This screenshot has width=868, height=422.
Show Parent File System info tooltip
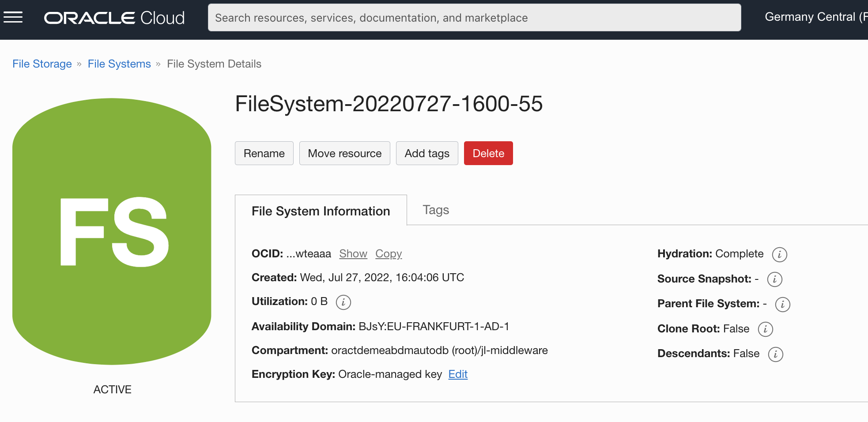[782, 304]
